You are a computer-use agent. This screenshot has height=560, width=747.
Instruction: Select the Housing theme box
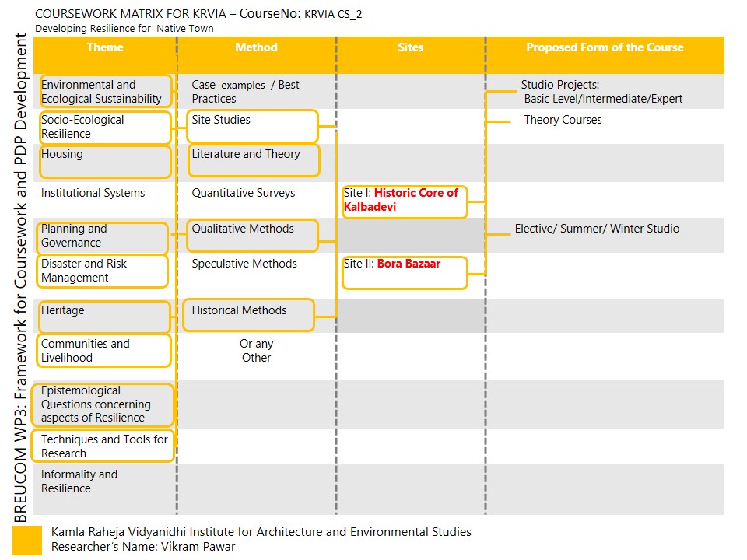pyautogui.click(x=105, y=161)
